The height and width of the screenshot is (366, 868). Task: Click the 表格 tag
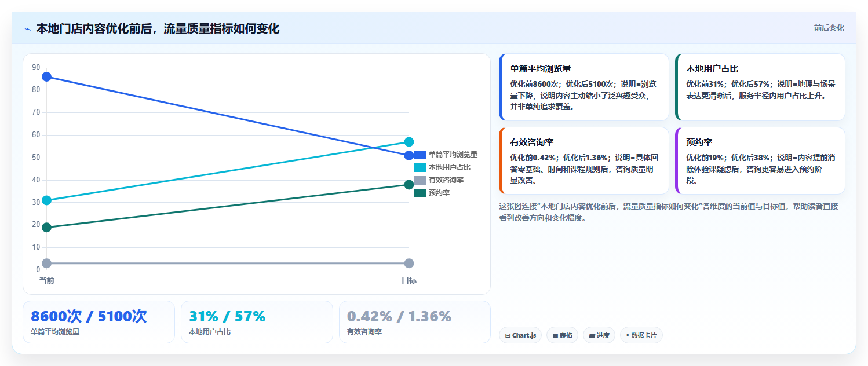pos(562,335)
